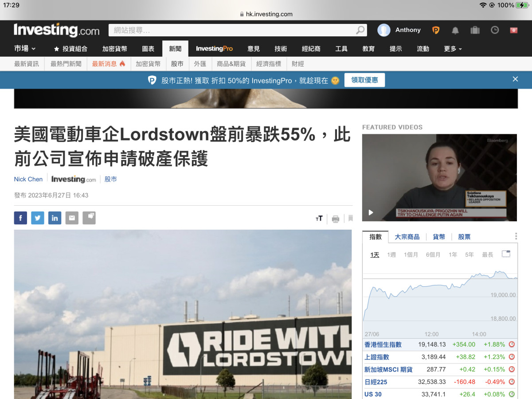Share article on Twitter
532x399 pixels.
pyautogui.click(x=38, y=218)
